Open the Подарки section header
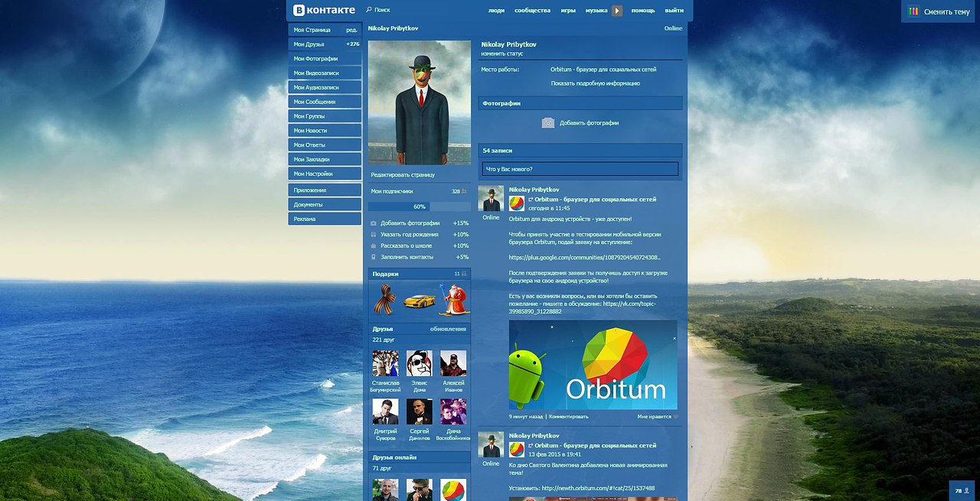The height and width of the screenshot is (501, 980). click(420, 274)
